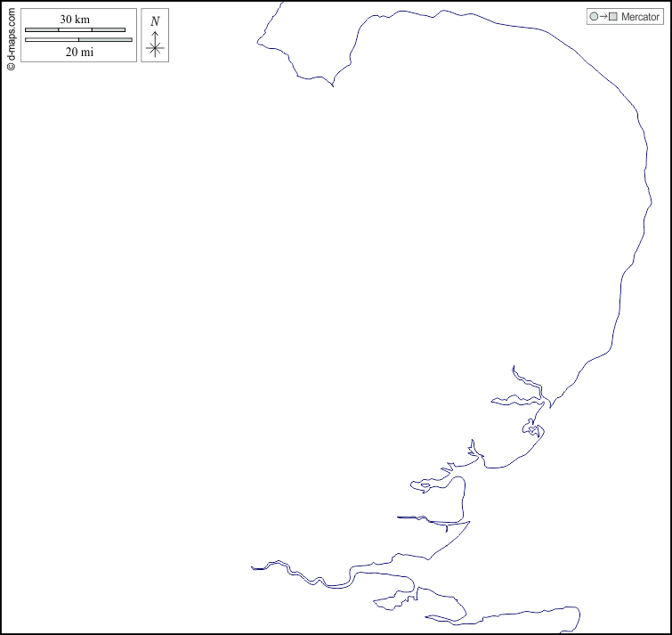Click the square projection icon before Mercator

[x=612, y=17]
